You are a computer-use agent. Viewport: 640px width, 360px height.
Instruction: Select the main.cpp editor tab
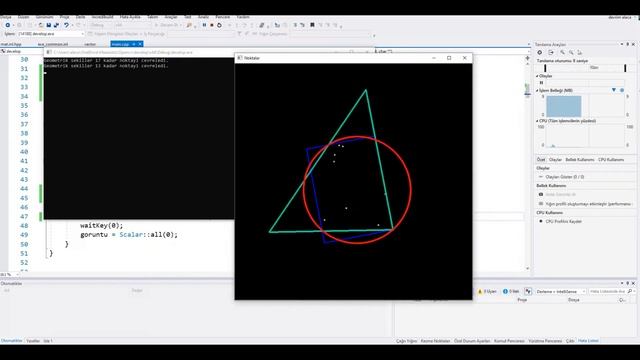pos(121,44)
